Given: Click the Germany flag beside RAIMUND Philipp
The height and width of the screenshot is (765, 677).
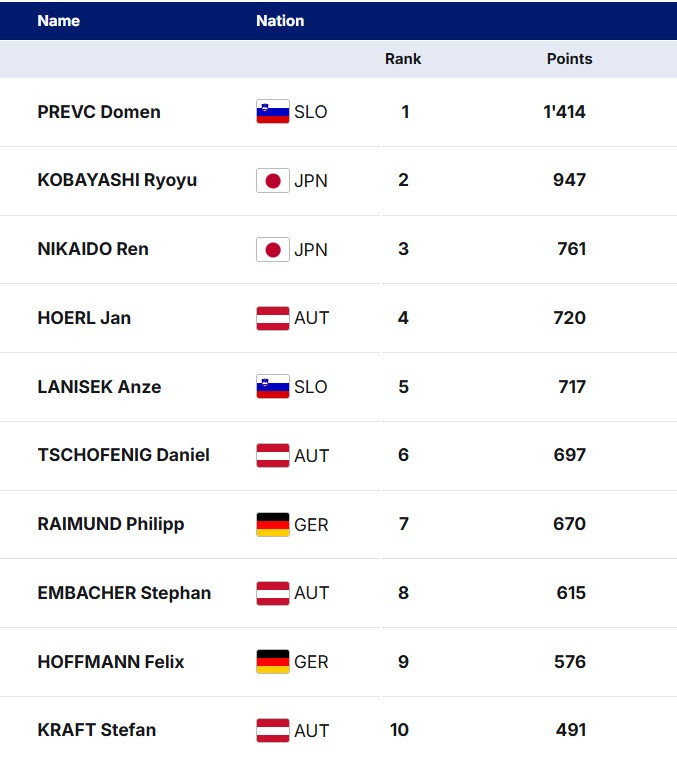Looking at the screenshot, I should pyautogui.click(x=273, y=524).
